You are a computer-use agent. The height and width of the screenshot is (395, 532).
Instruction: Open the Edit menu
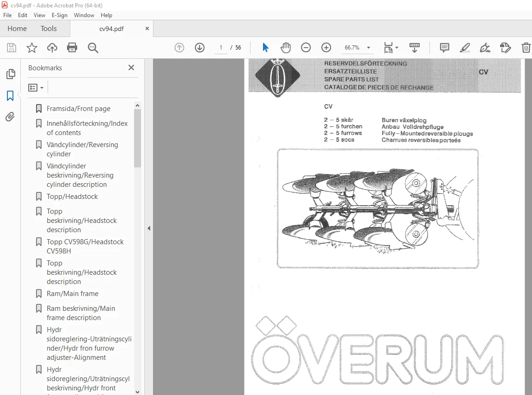click(x=23, y=15)
